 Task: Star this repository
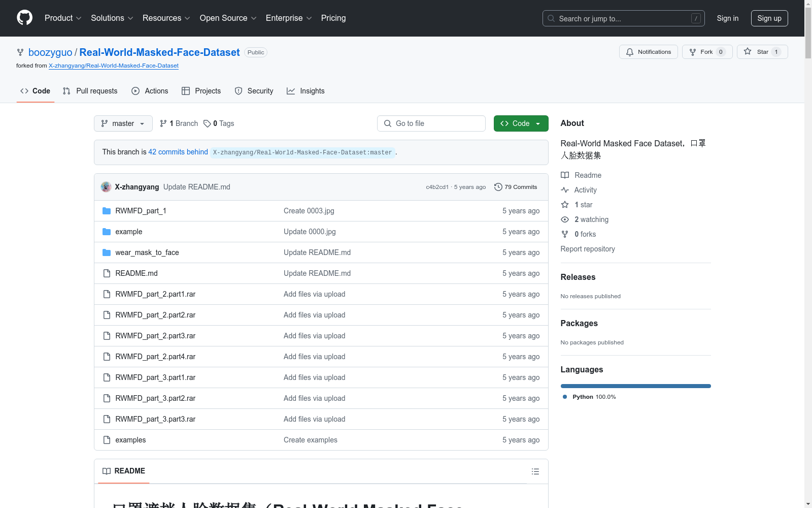762,52
